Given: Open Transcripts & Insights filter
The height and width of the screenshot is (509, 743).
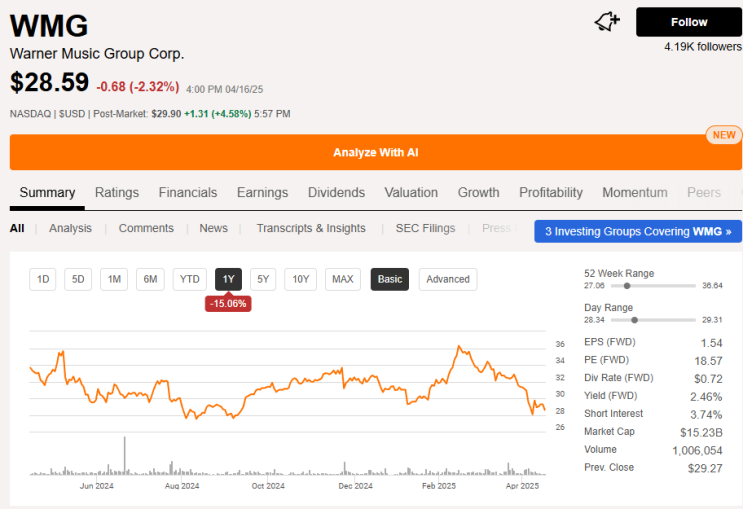Looking at the screenshot, I should (311, 228).
